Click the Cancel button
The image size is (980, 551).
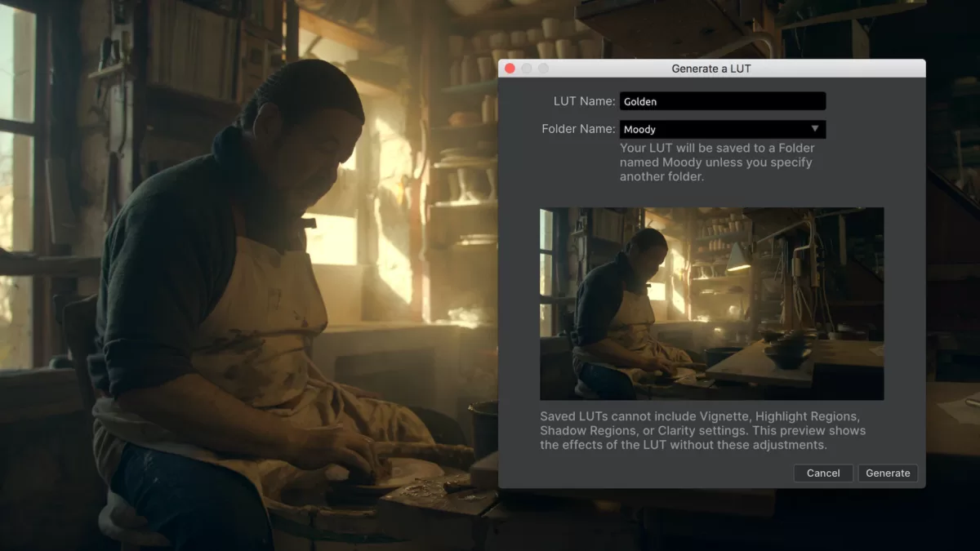[823, 473]
